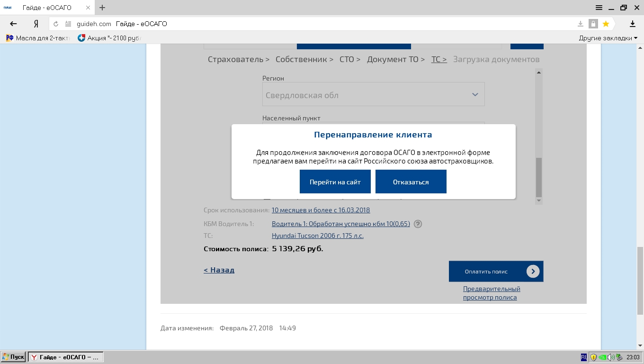The width and height of the screenshot is (644, 364).
Task: Open the Другие закладки bookmarks dropdown
Action: pyautogui.click(x=608, y=38)
